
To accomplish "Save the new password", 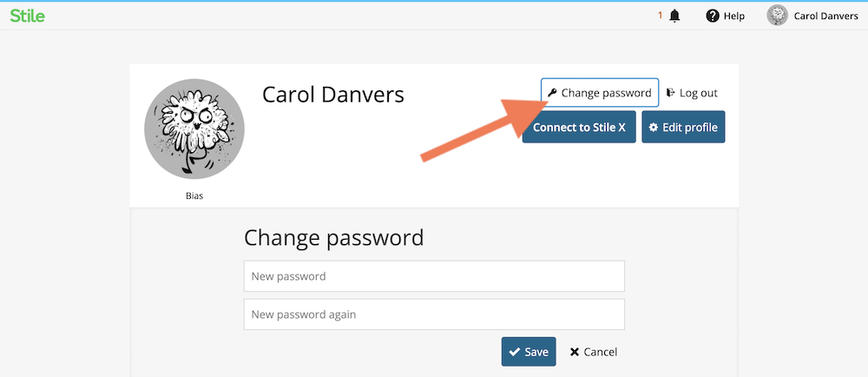I will [529, 352].
